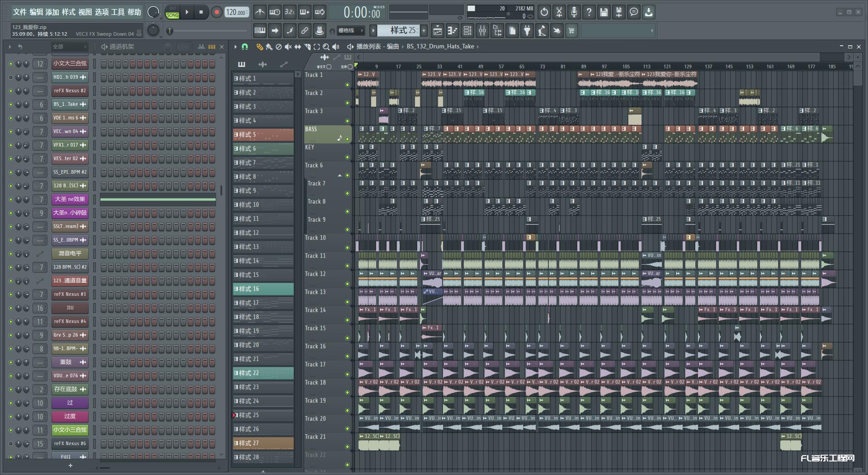Open the playlist view button
Viewport: 868px width, 475px height.
[438, 31]
